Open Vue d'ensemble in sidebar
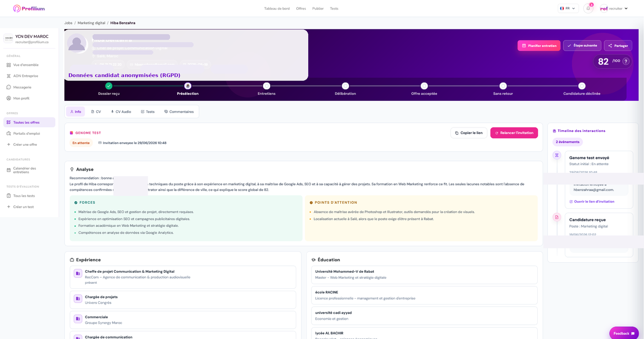This screenshot has height=339, width=644. 29,65
